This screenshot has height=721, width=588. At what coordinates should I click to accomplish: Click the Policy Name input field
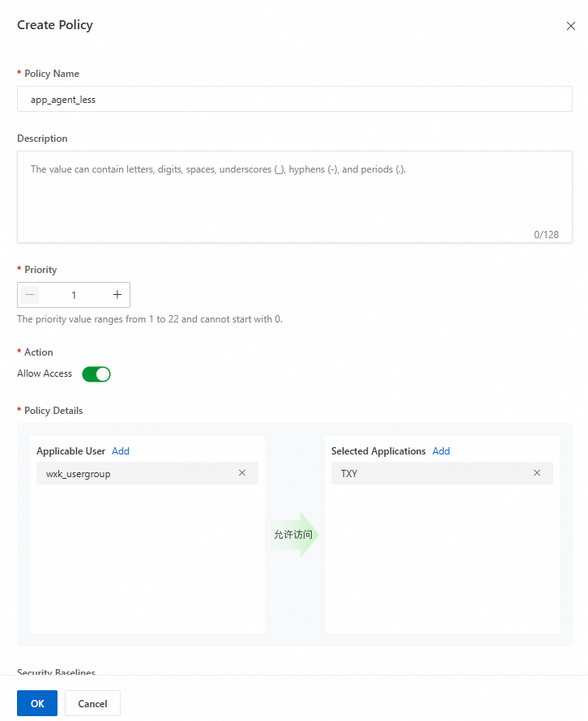(295, 99)
